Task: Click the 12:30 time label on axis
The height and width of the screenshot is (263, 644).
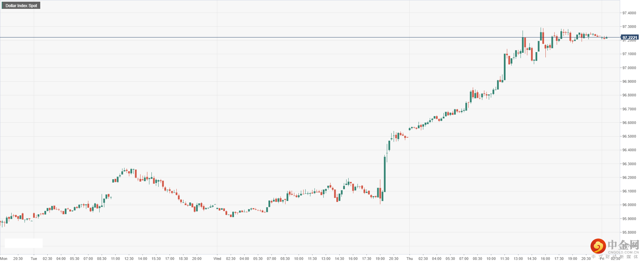Action: [x=129, y=259]
